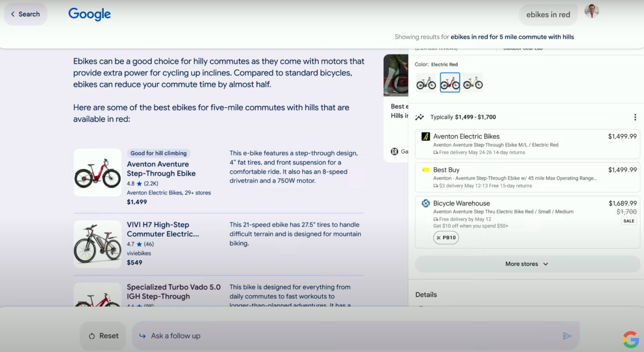Image resolution: width=644 pixels, height=352 pixels.
Task: Select the Electric Red color thumbnail
Action: 450,83
